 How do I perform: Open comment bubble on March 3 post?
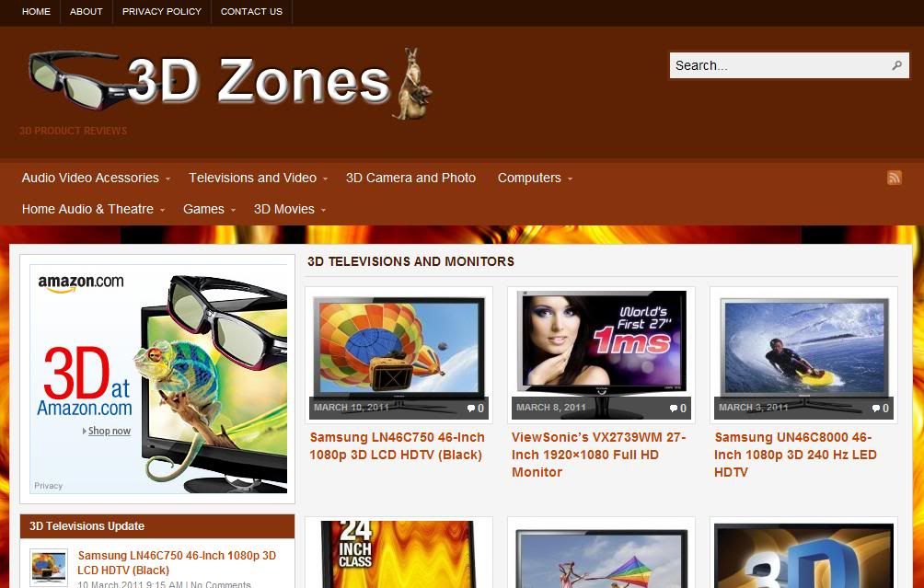click(881, 408)
